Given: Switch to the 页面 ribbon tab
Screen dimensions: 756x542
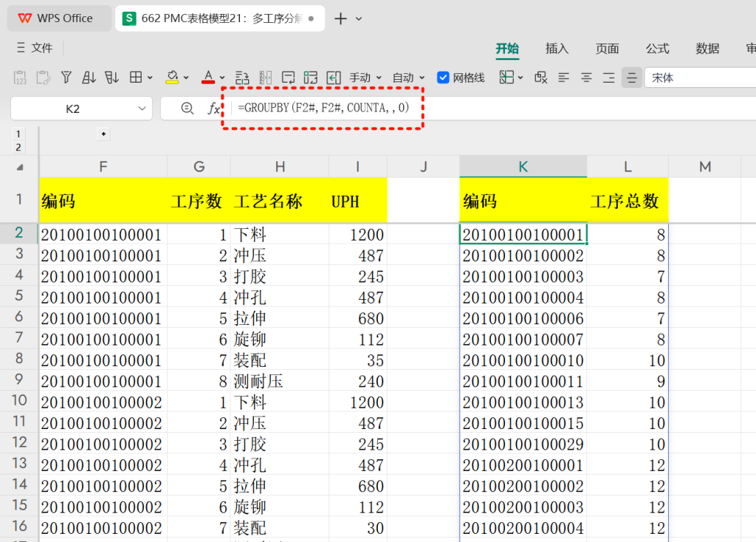Looking at the screenshot, I should [607, 48].
